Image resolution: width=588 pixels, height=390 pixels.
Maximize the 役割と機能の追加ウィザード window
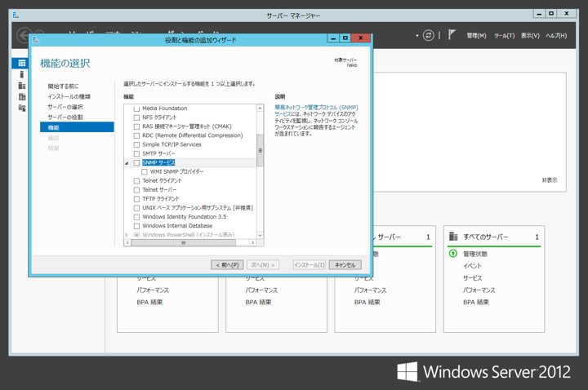[345, 38]
